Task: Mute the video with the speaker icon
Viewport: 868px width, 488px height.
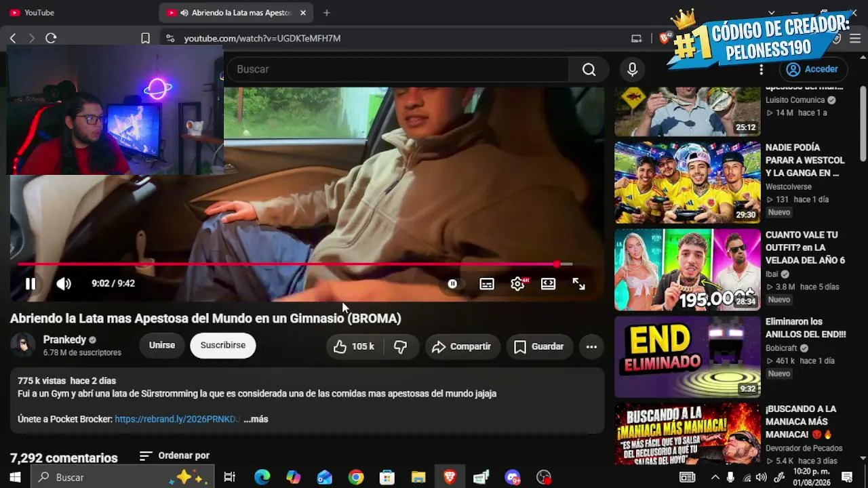Action: tap(64, 284)
